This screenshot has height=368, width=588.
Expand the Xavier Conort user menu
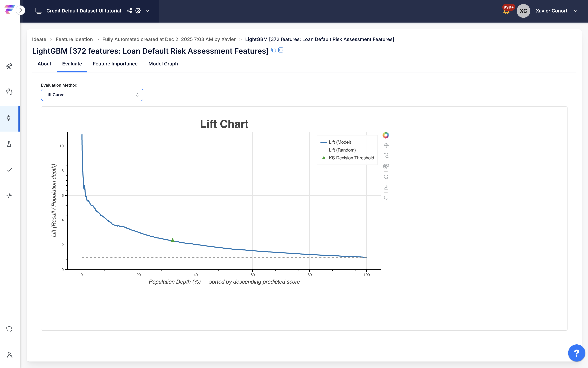575,11
